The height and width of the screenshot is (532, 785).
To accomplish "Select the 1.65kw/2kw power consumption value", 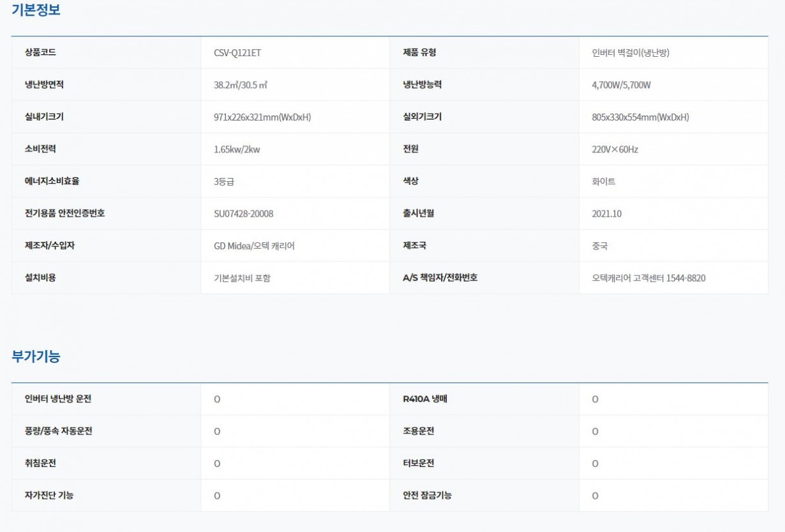I will 237,149.
